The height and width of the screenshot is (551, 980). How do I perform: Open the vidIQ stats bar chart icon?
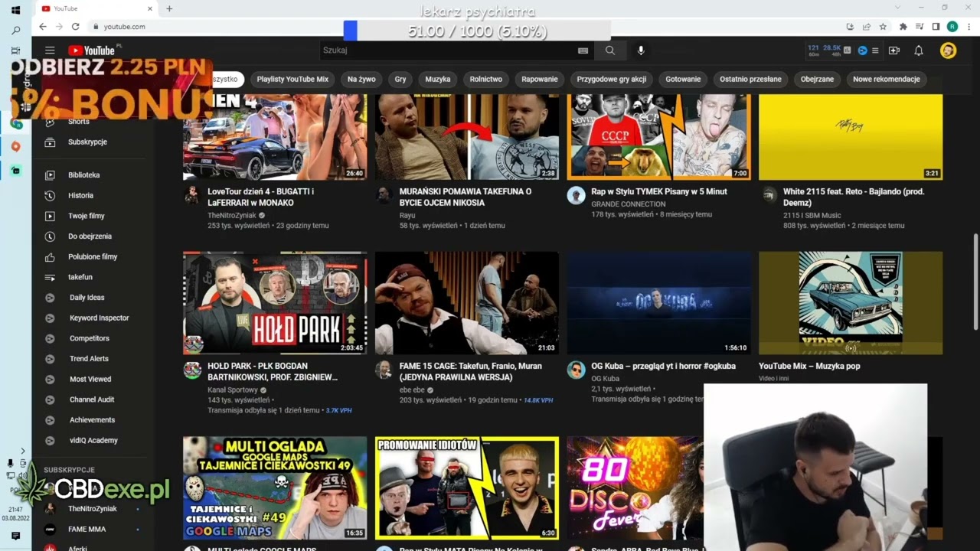coord(848,51)
